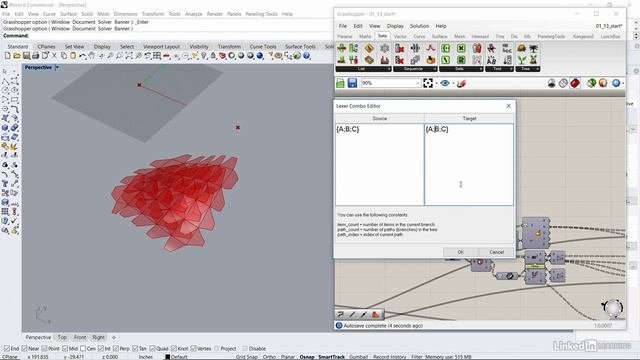640x360 pixels.
Task: Click in the Target lexer text field
Action: coord(469,164)
